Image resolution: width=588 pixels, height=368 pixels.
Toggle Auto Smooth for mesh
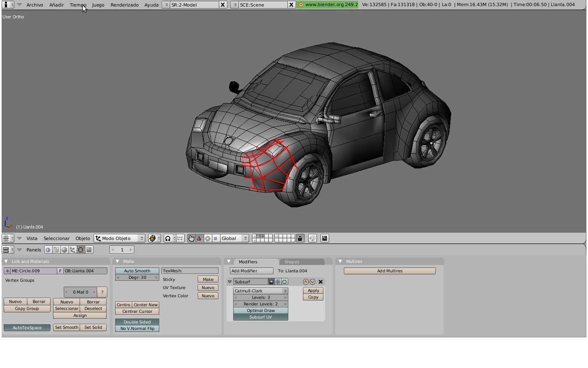[x=137, y=271]
